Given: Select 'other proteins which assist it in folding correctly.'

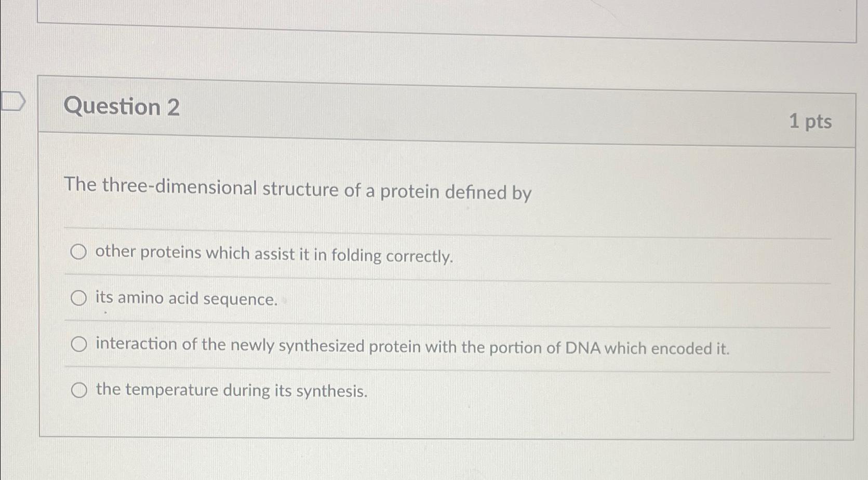Looking at the screenshot, I should (x=79, y=253).
